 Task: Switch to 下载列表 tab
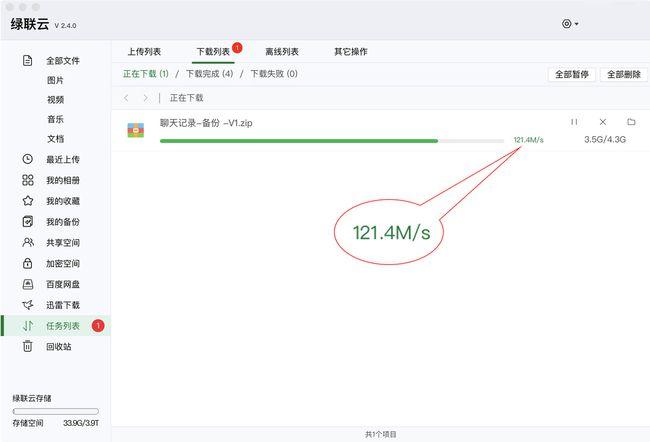click(213, 52)
